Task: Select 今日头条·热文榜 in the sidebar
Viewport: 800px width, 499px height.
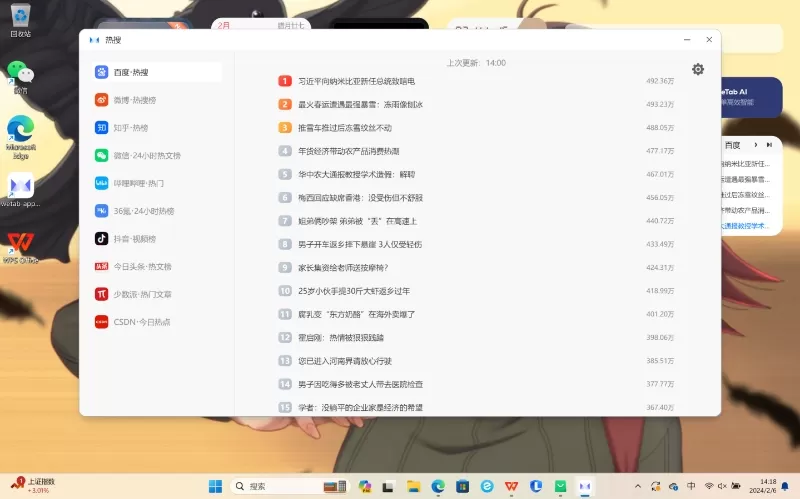Action: [140, 267]
